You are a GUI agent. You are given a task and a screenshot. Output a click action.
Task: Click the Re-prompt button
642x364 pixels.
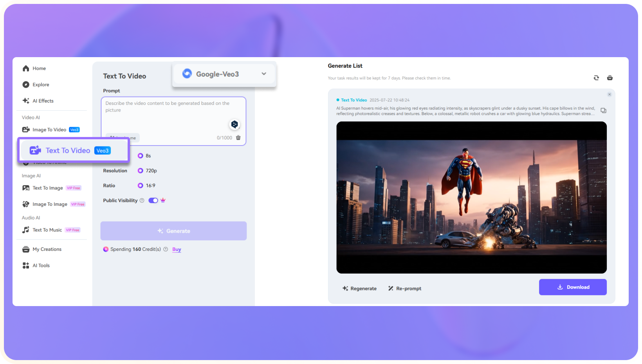[x=405, y=288]
